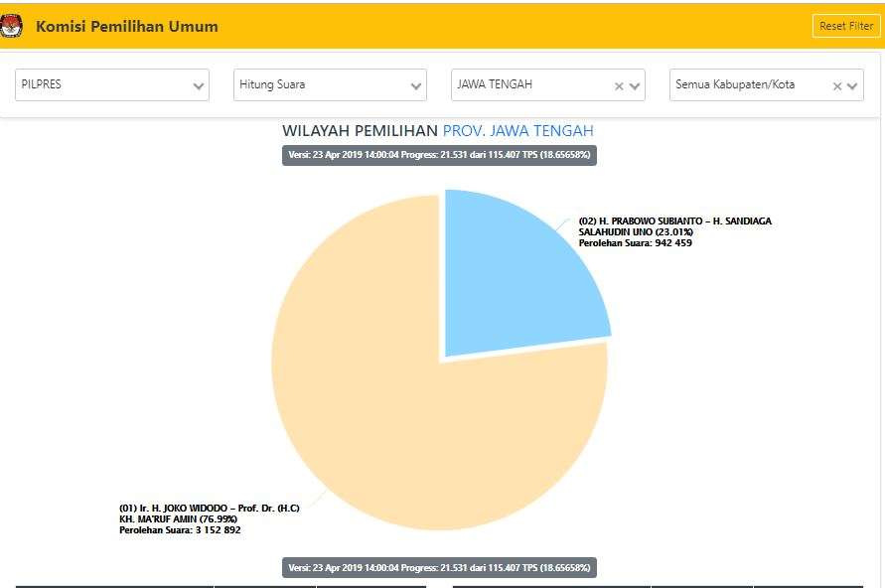Screen dimensions: 885x588
Task: Click the KPU logo icon
Action: (11, 27)
